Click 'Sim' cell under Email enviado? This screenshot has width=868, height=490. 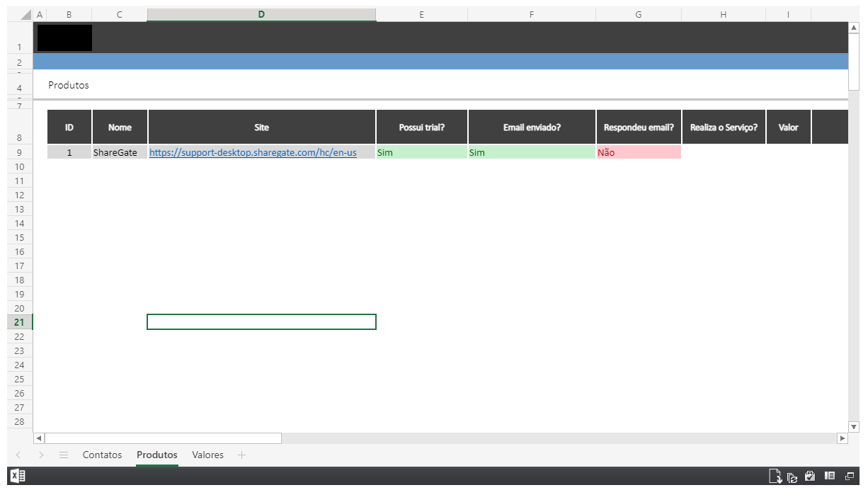pyautogui.click(x=532, y=152)
